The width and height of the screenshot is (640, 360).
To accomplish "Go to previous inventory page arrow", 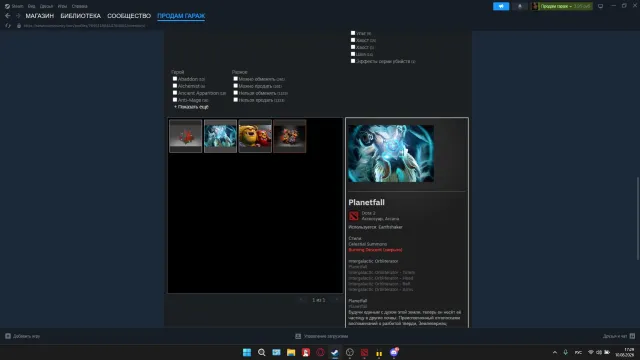I will (x=301, y=300).
